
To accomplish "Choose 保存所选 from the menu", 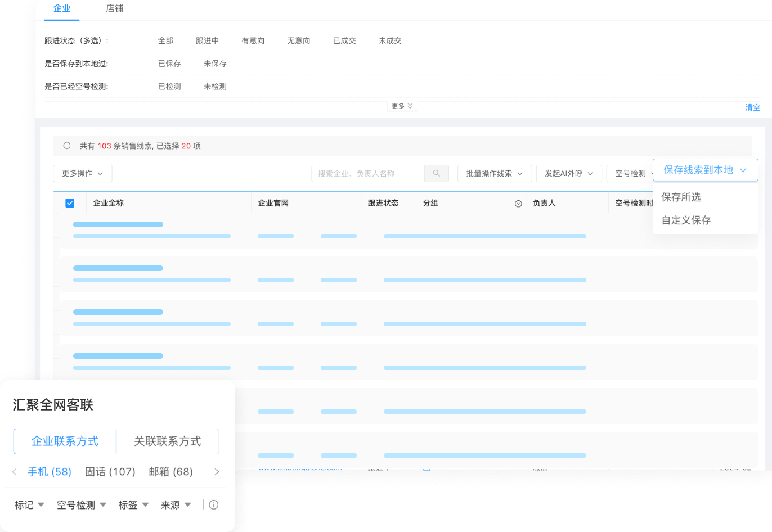I will click(681, 197).
